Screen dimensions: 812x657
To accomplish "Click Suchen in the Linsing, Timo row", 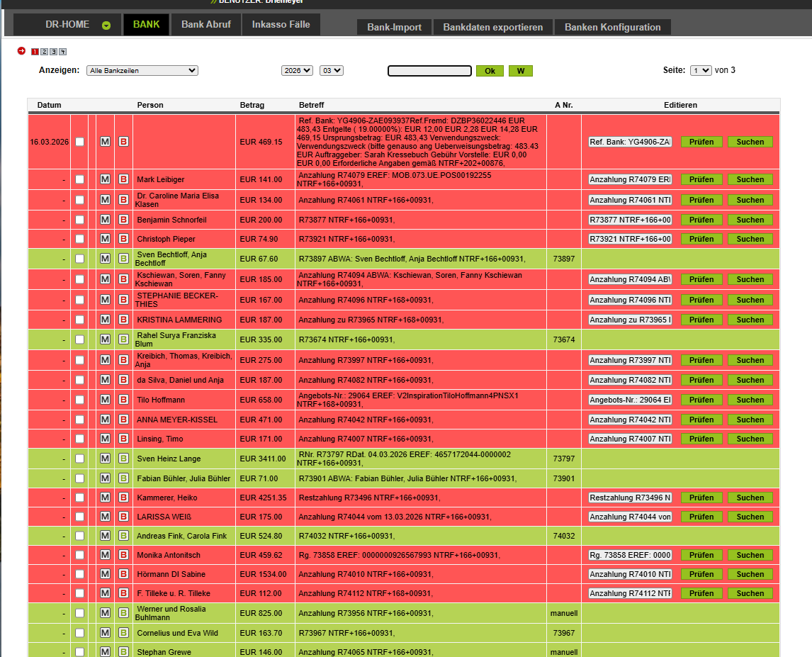I will [x=750, y=439].
